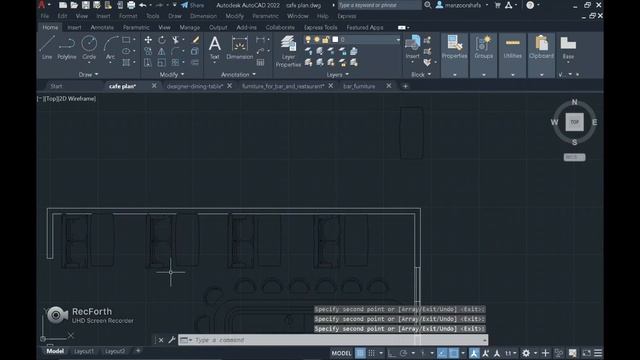This screenshot has height=360, width=640.
Task: Expand the Block panel dropdown
Action: (x=421, y=75)
